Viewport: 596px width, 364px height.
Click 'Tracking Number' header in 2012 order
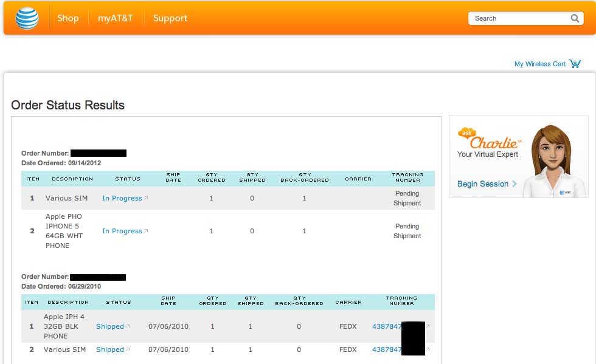407,177
